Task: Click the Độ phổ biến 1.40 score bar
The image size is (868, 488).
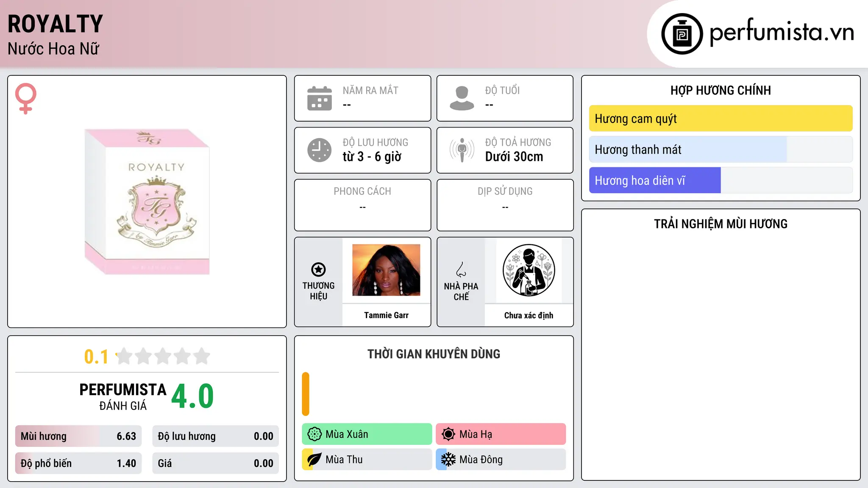Action: pos(78,463)
